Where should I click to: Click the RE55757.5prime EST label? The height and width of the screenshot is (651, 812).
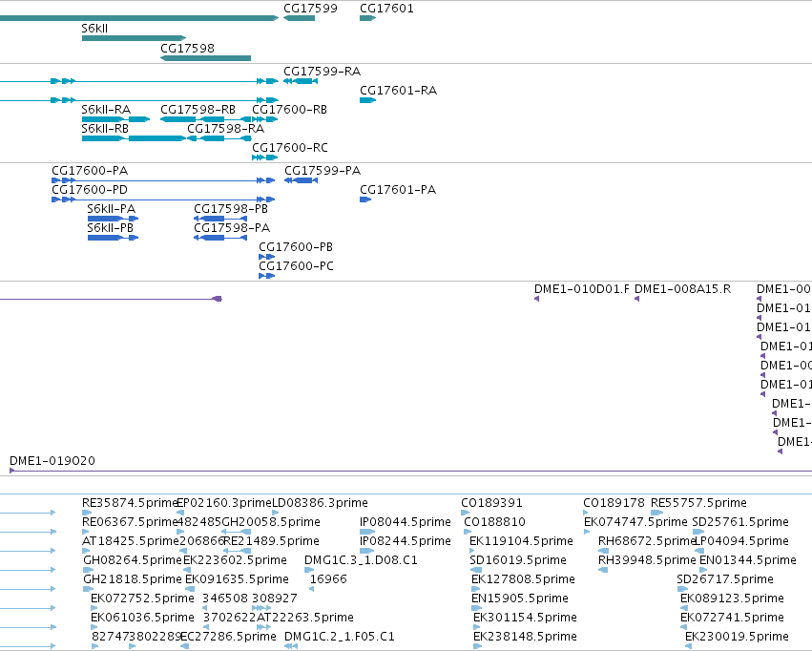698,503
